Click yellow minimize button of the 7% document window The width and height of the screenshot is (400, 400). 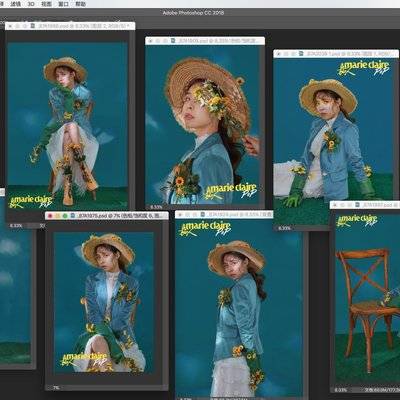tap(58, 216)
